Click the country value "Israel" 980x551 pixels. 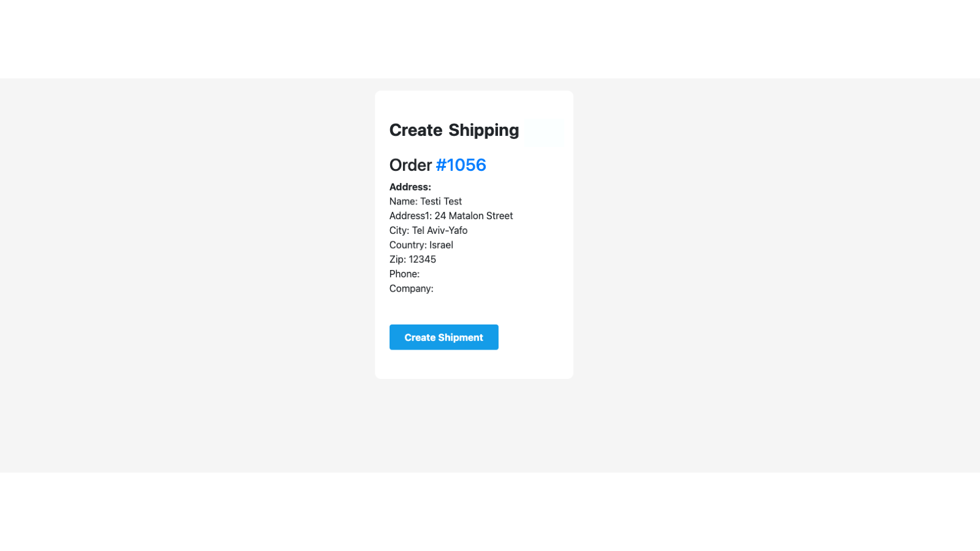[441, 245]
